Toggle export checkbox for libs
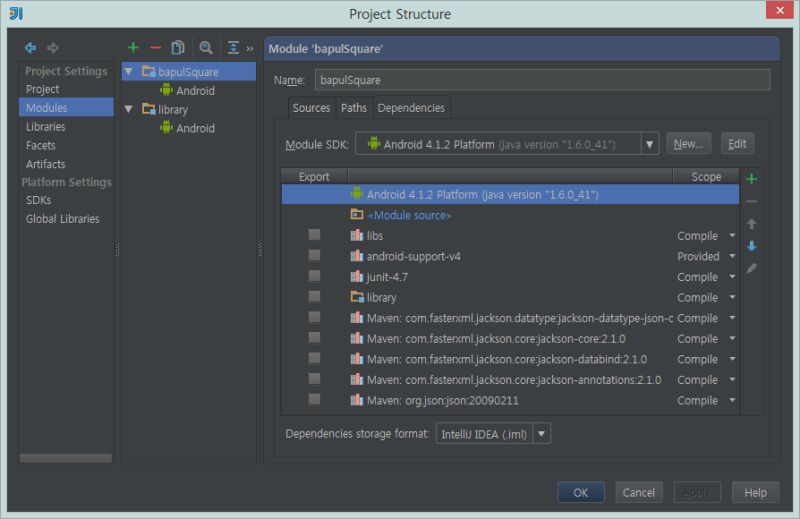 [x=314, y=234]
